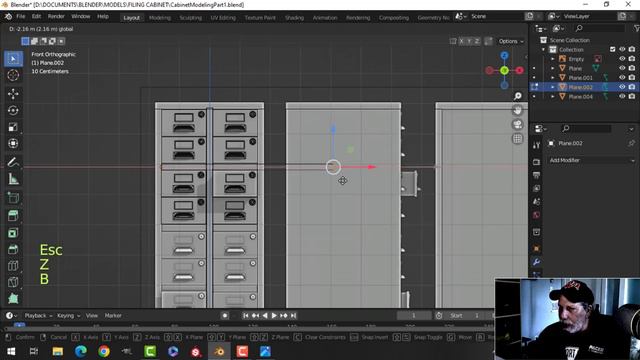Select the Extrude Region tool
Screen dimensions: 640x360
pyautogui.click(x=13, y=216)
